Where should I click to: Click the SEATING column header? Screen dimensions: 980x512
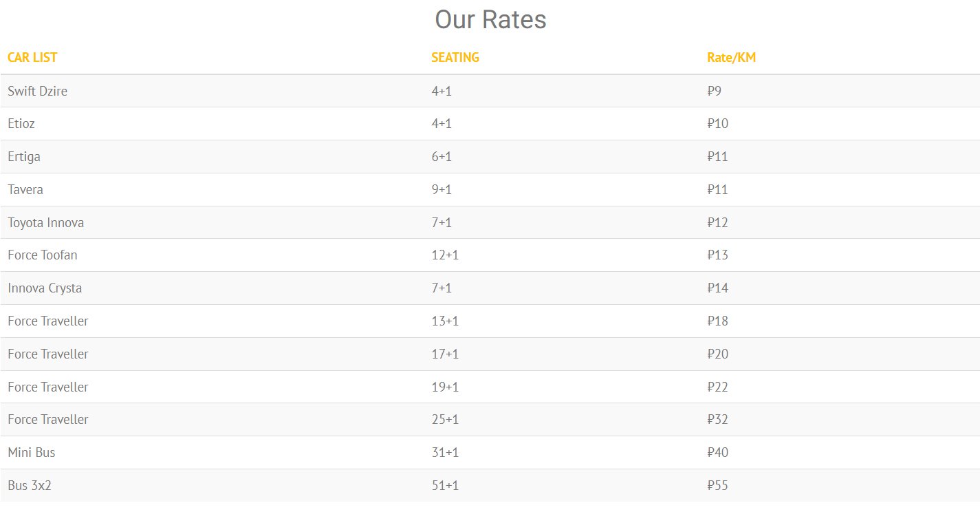click(x=455, y=58)
